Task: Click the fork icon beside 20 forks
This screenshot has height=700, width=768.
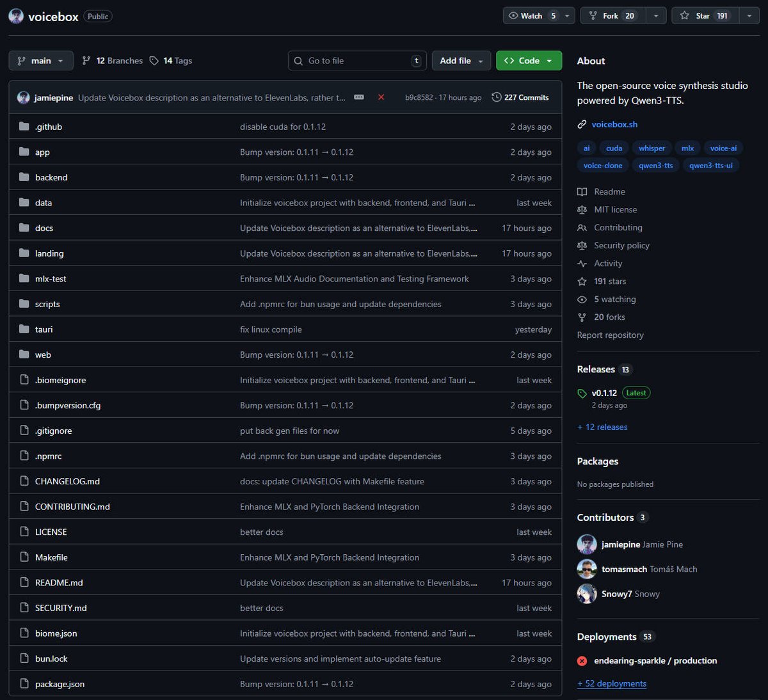Action: 582,317
